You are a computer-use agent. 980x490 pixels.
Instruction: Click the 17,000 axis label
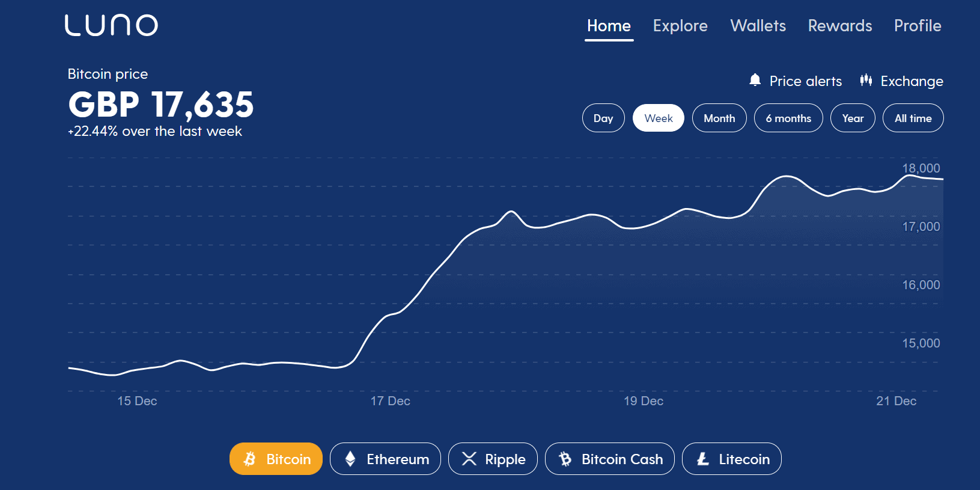click(921, 227)
